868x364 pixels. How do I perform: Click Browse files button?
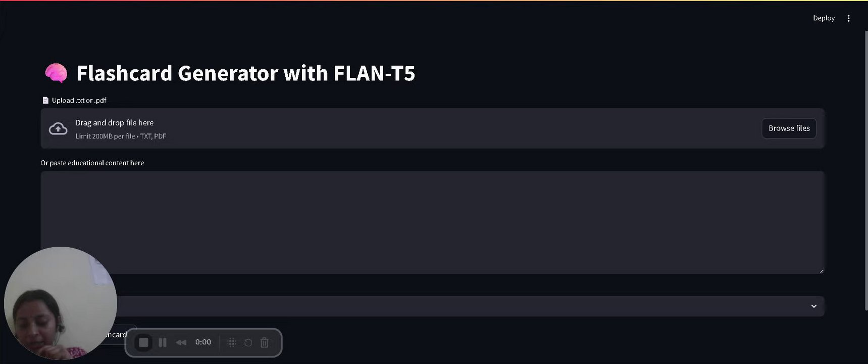coord(789,128)
